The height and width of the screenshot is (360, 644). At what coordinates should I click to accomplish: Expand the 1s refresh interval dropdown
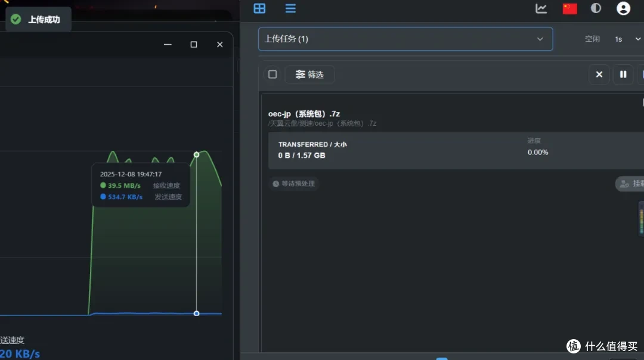[x=627, y=39]
